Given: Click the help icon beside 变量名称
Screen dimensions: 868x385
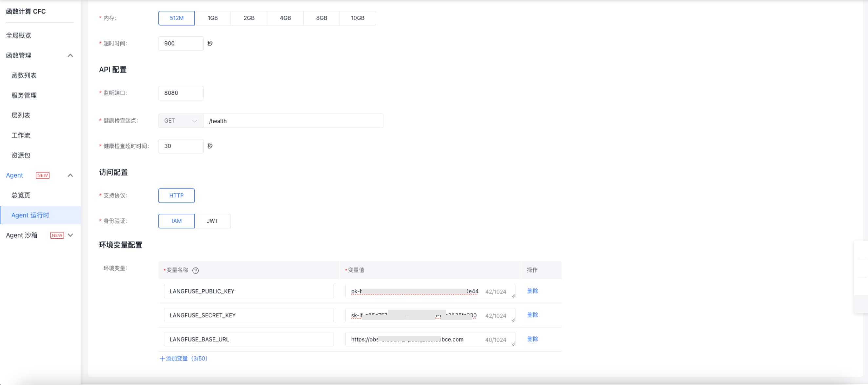Looking at the screenshot, I should pyautogui.click(x=195, y=270).
